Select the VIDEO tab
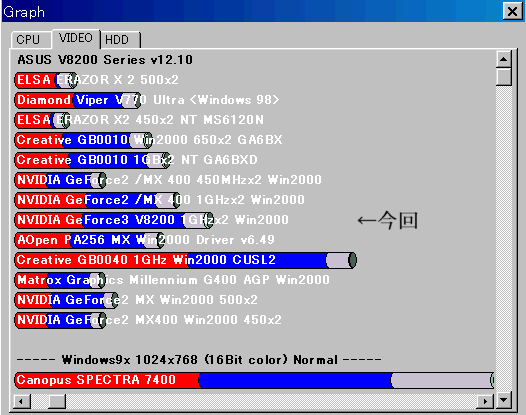The height and width of the screenshot is (415, 526). (76, 38)
